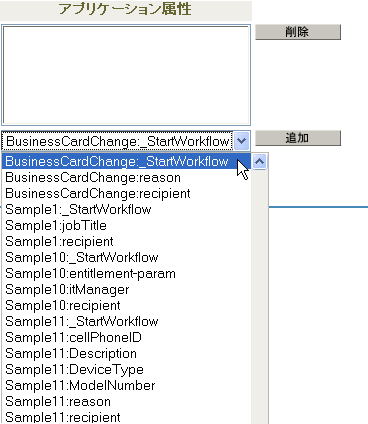Pick Sample10:itManager from the list
This screenshot has height=424, width=368.
[126, 289]
